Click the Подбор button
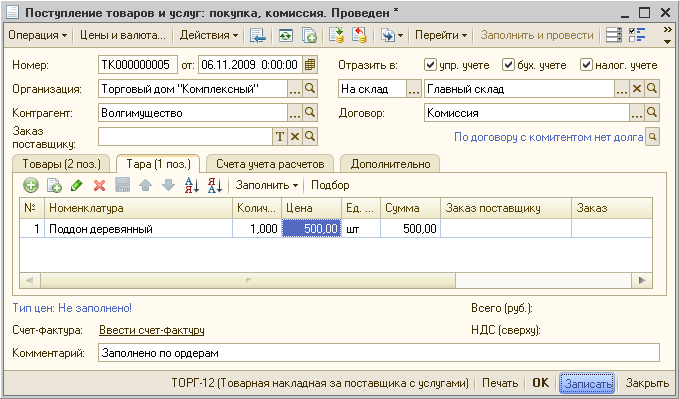 tap(330, 185)
